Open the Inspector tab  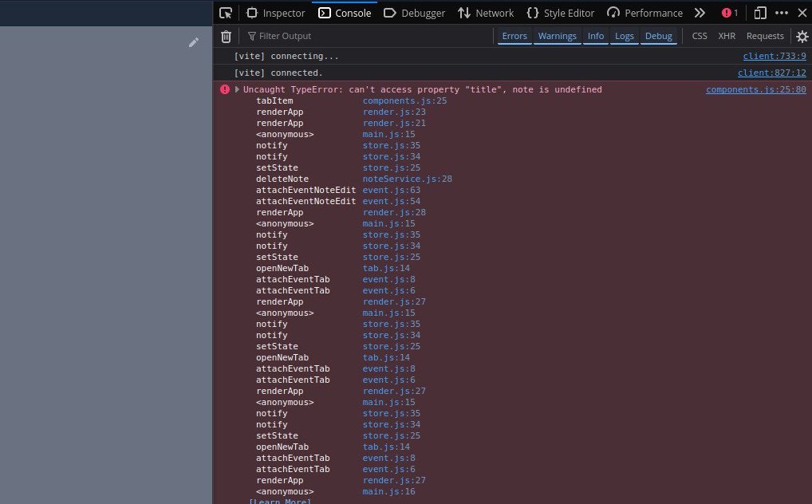pos(275,13)
